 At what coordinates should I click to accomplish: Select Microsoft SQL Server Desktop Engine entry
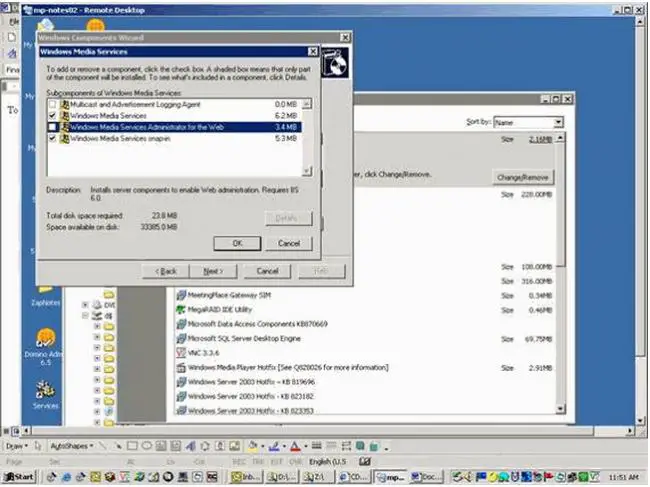pos(244,338)
